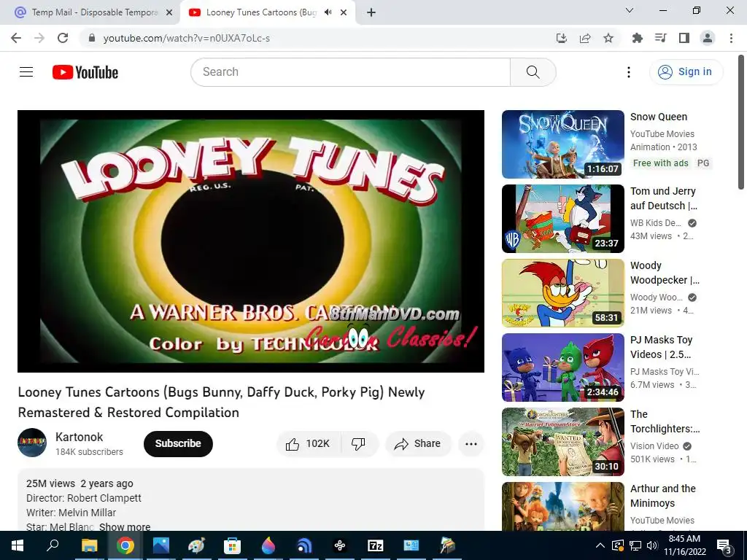Open volume control in system tray
The image size is (747, 560).
pos(652,545)
